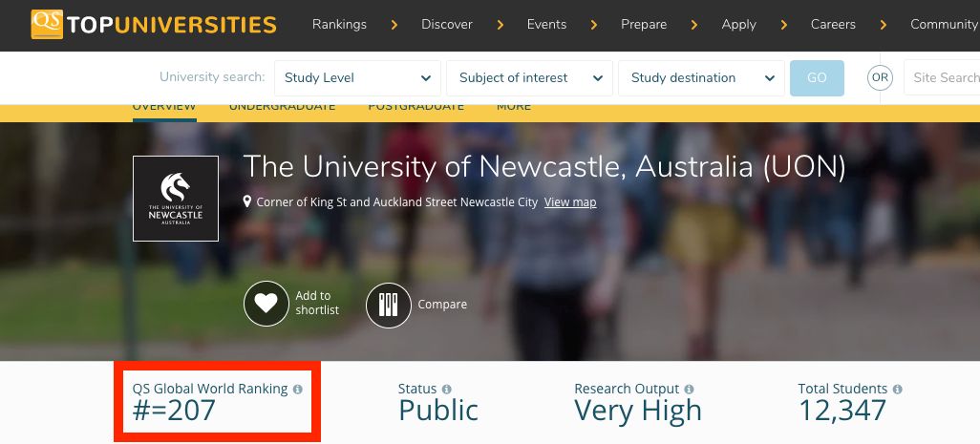The height and width of the screenshot is (444, 980).
Task: Switch to the Undergraduate tab
Action: point(282,107)
